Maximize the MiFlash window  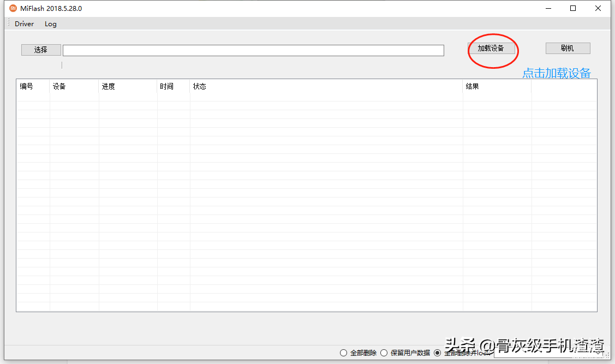[x=573, y=8]
